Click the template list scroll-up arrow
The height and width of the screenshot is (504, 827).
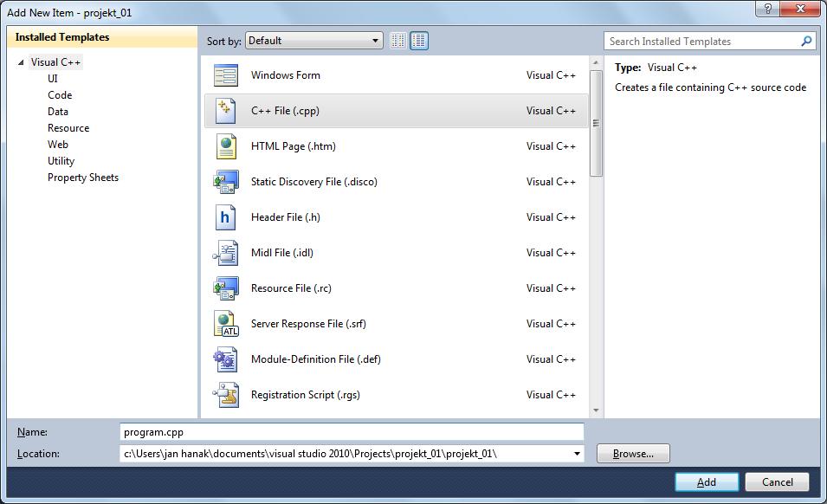(x=596, y=62)
